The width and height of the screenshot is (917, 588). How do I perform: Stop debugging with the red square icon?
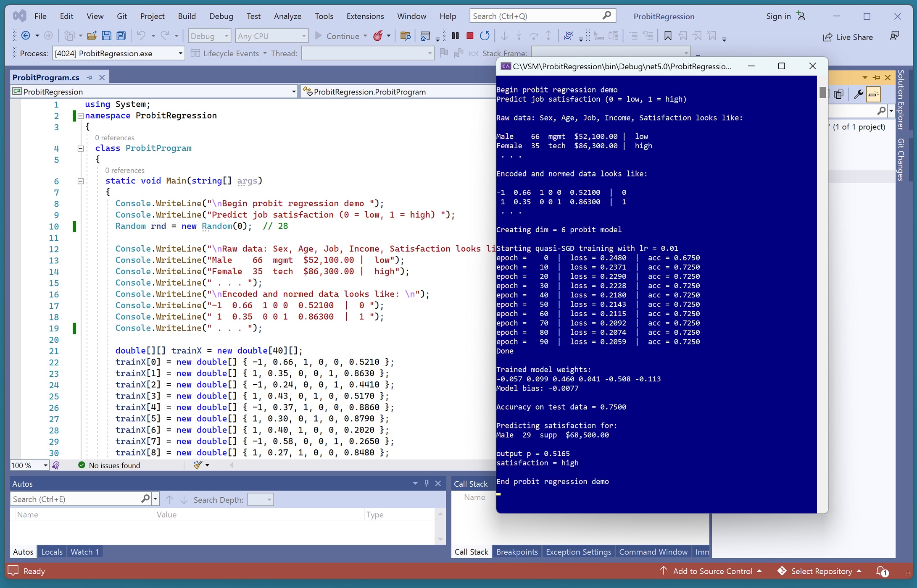coord(470,36)
